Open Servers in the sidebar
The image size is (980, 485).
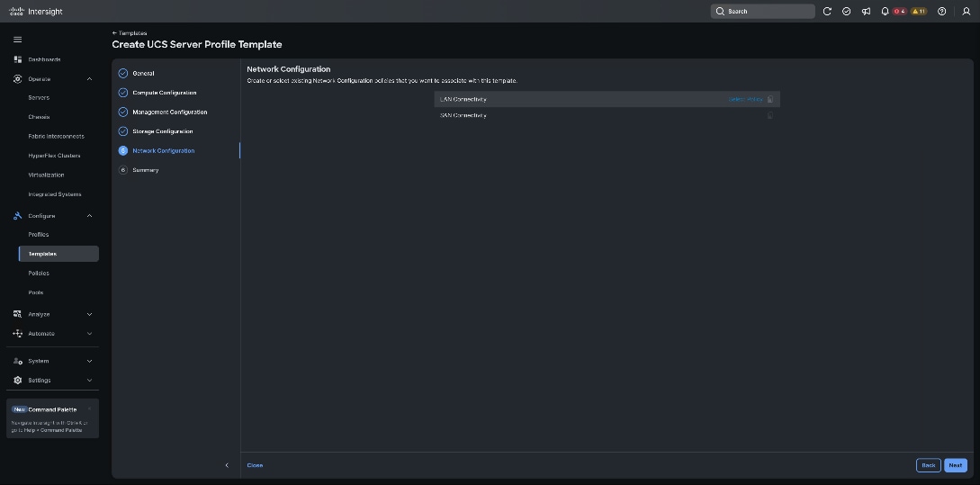39,97
